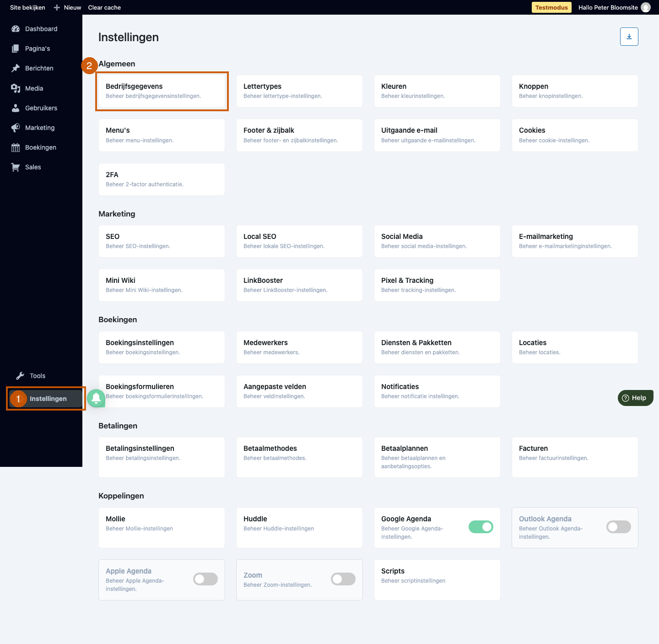Open Gebruikers in the sidebar menu
The image size is (659, 644).
coord(41,108)
